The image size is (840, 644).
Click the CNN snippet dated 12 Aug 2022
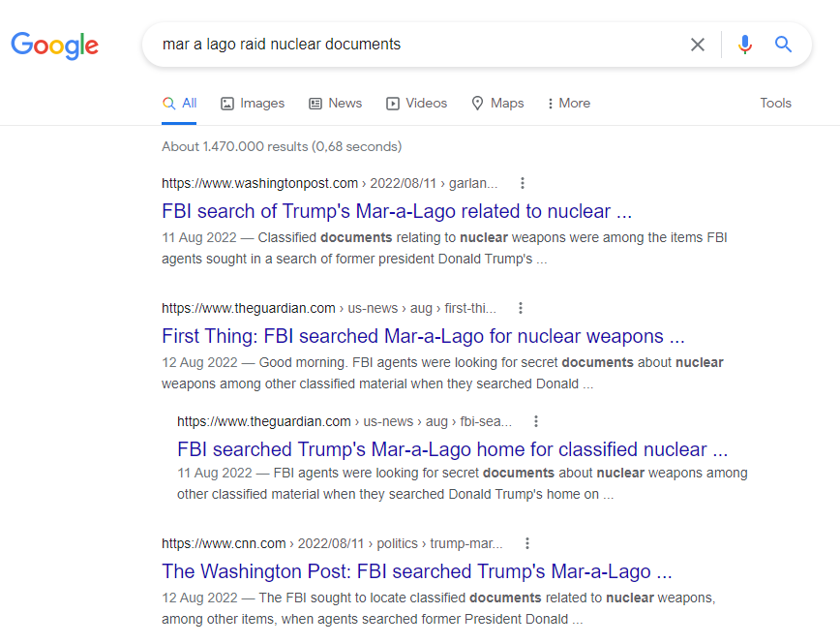(x=438, y=608)
